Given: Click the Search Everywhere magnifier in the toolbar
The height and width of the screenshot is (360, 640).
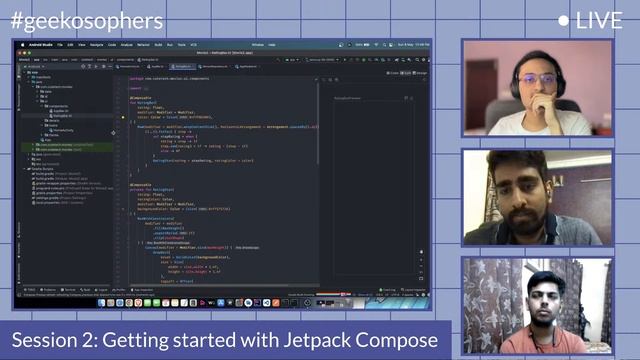Looking at the screenshot, I should [x=417, y=60].
